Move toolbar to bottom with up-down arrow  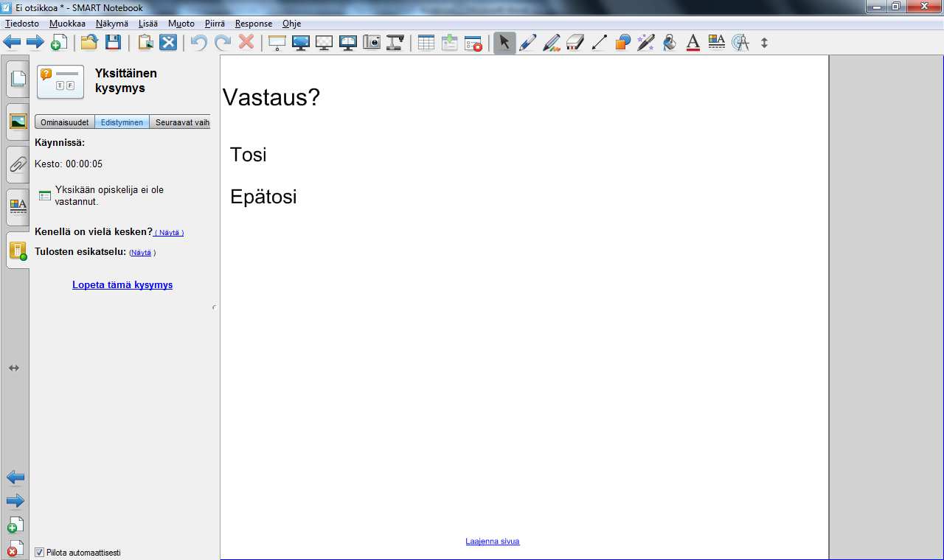tap(764, 43)
